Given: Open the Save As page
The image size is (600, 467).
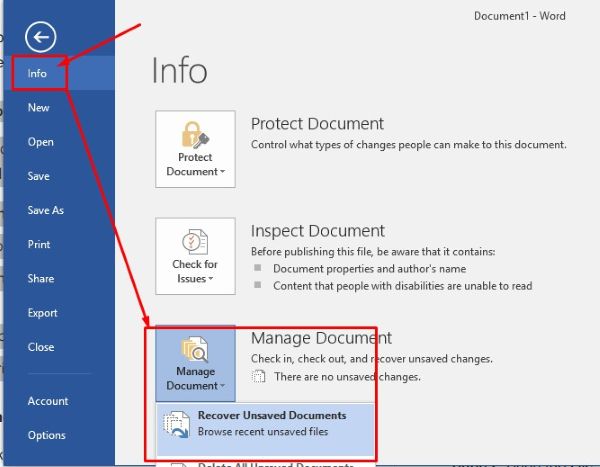Looking at the screenshot, I should [x=46, y=211].
